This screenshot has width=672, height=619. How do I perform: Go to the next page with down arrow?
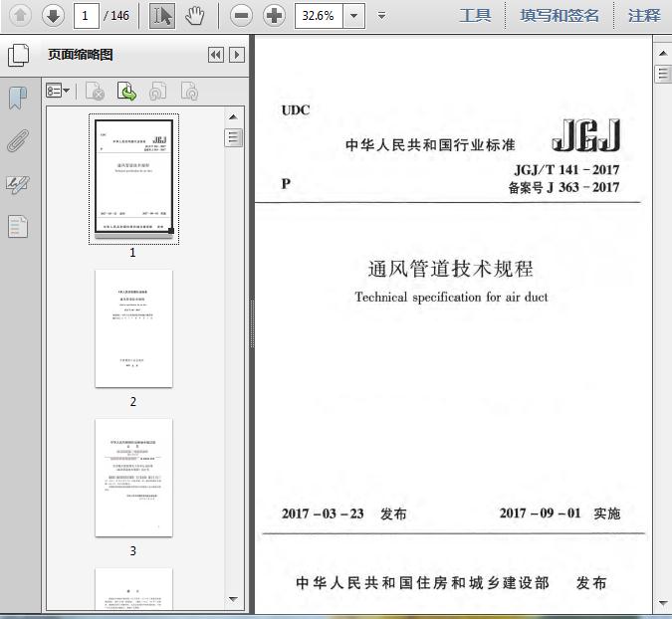53,15
